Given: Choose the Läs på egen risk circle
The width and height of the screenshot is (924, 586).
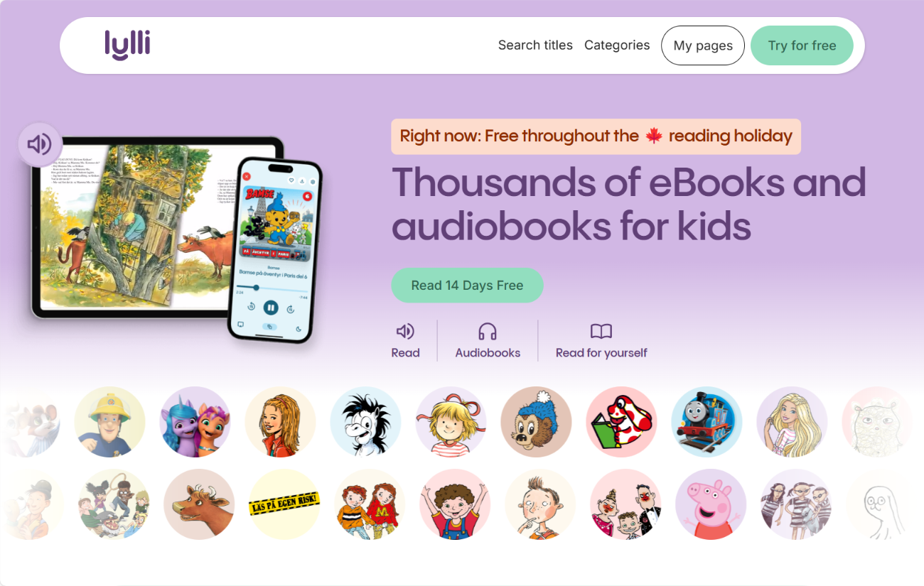Looking at the screenshot, I should 284,504.
